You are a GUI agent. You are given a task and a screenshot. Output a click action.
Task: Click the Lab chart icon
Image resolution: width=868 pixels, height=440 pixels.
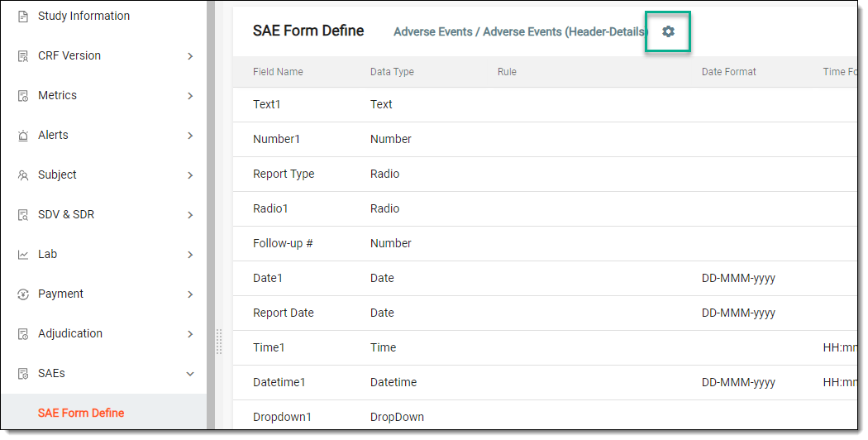coord(23,255)
